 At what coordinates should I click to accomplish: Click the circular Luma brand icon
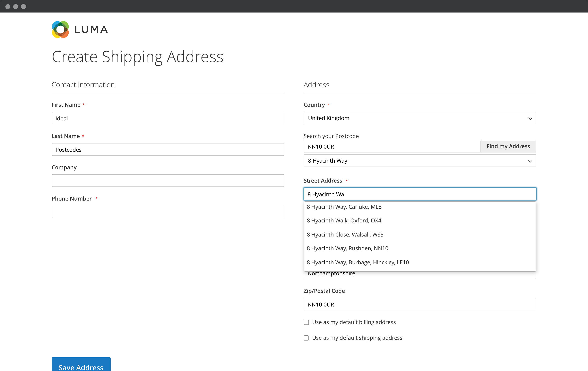(60, 29)
